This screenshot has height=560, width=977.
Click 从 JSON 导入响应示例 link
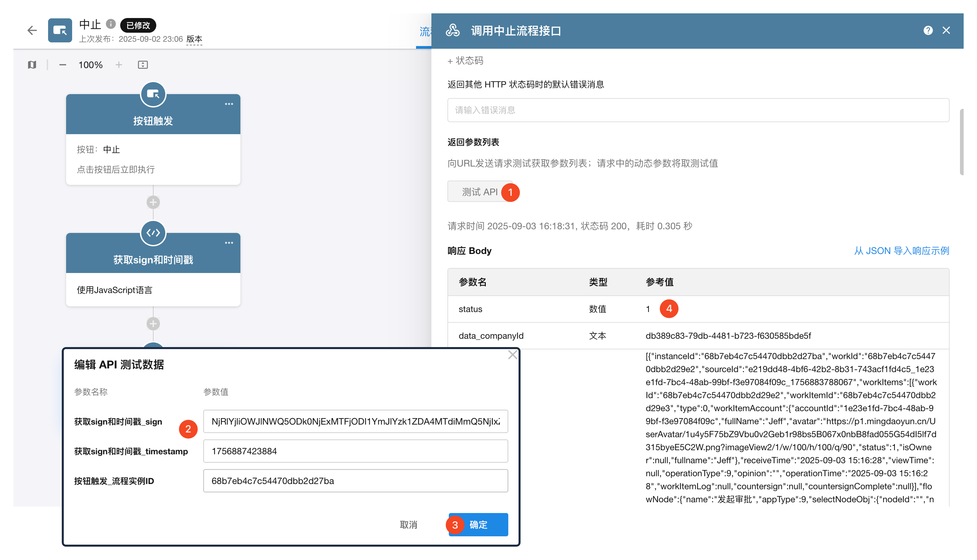click(x=901, y=250)
